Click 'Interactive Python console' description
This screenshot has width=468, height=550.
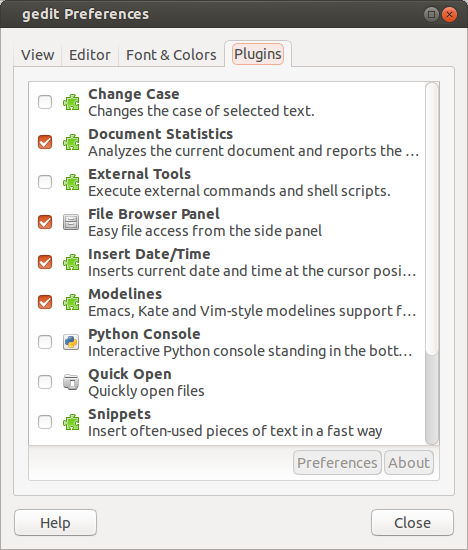click(x=250, y=351)
